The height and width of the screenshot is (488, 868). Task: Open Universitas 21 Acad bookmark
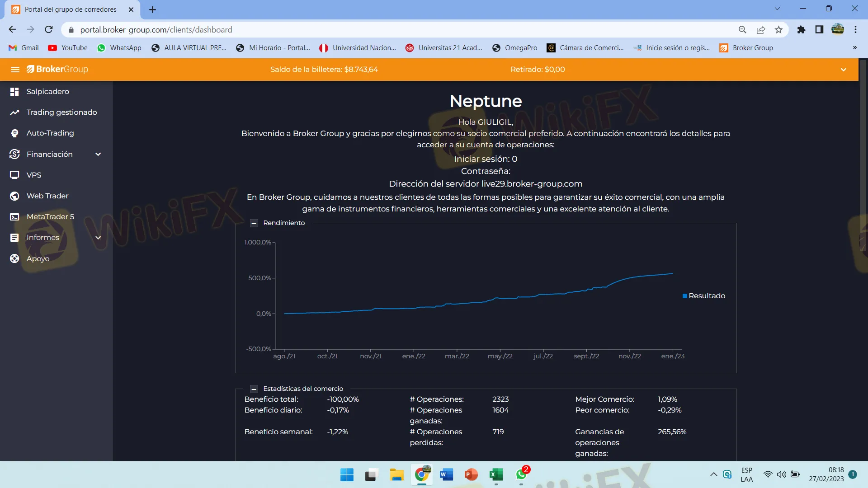[x=444, y=48]
